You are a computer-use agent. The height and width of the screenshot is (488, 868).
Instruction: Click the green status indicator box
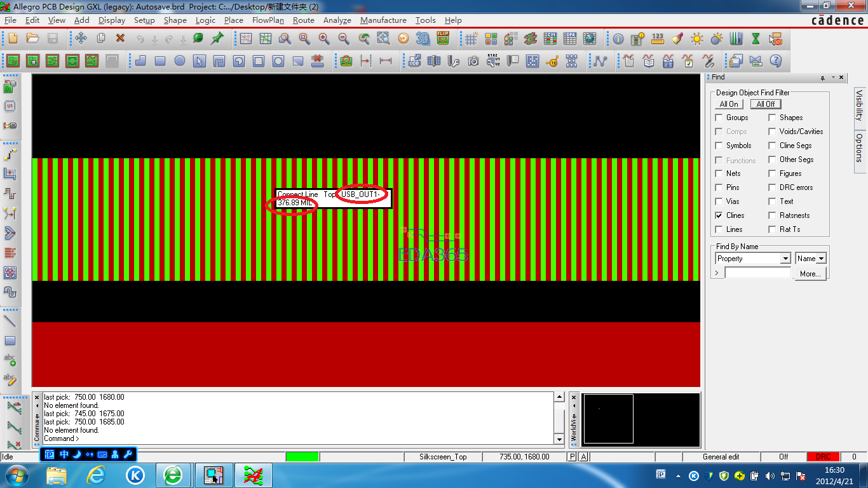pos(302,457)
